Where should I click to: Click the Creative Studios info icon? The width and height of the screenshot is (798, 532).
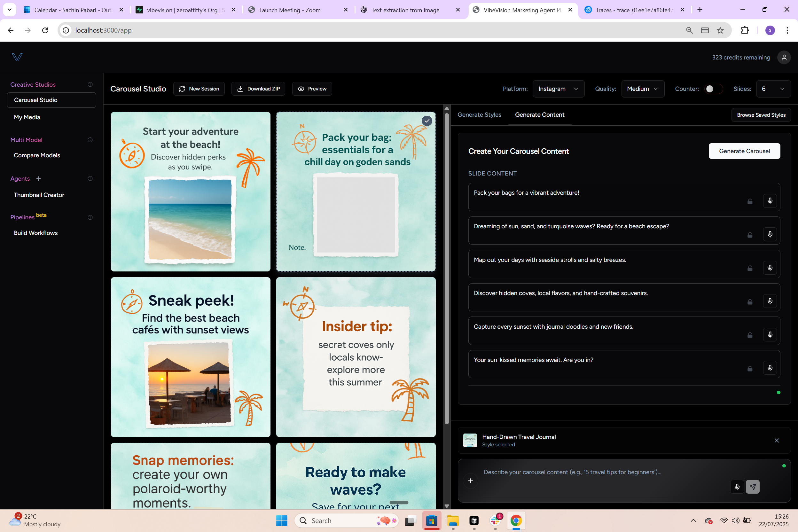point(90,84)
